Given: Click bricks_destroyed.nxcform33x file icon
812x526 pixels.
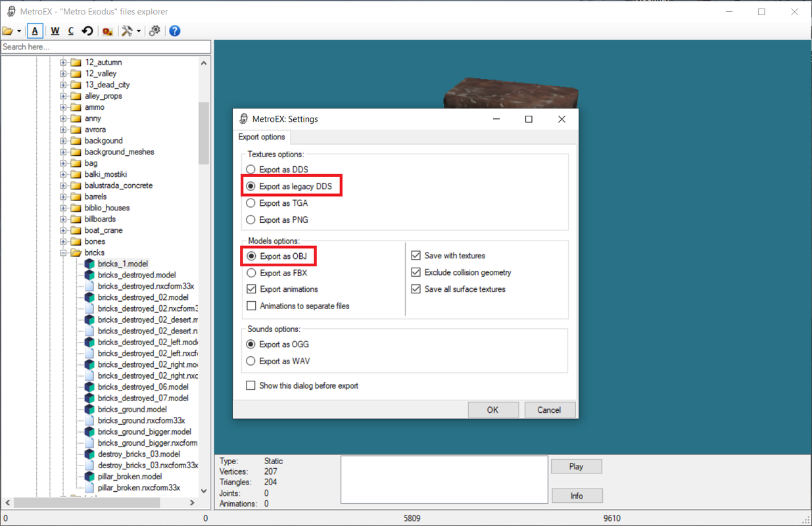Looking at the screenshot, I should 89,286.
